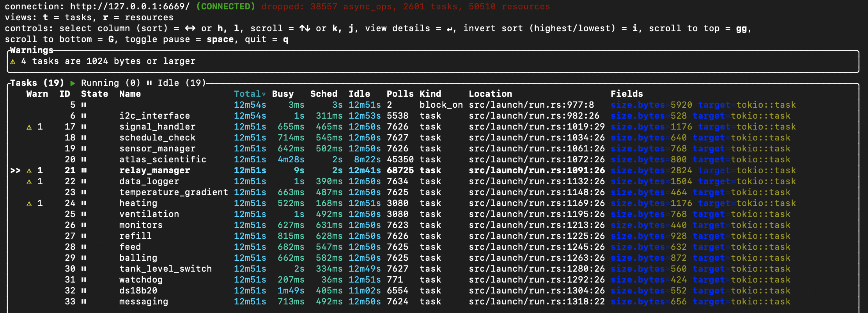This screenshot has height=313, width=868.
Task: Click warning icon on signal_handler row
Action: [29, 127]
